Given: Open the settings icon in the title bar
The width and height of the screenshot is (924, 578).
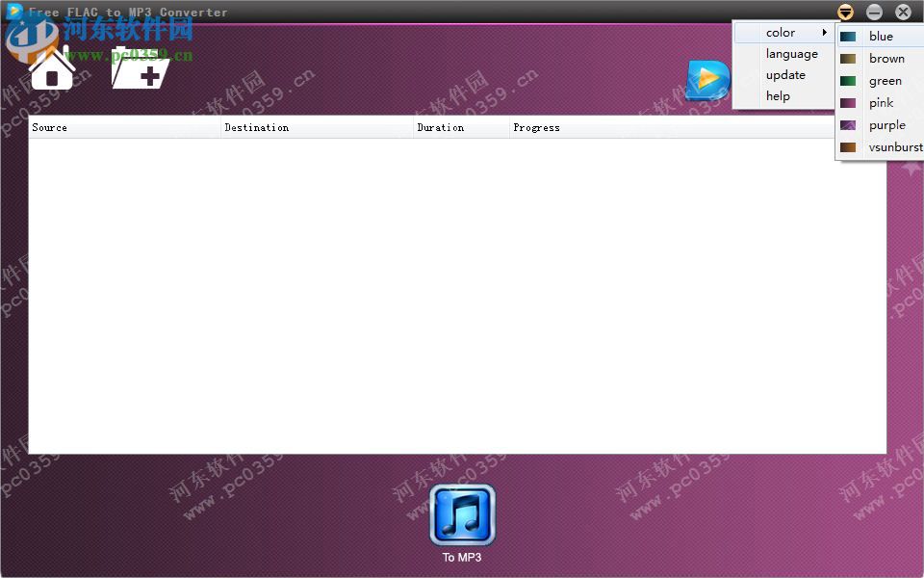Looking at the screenshot, I should pos(845,12).
